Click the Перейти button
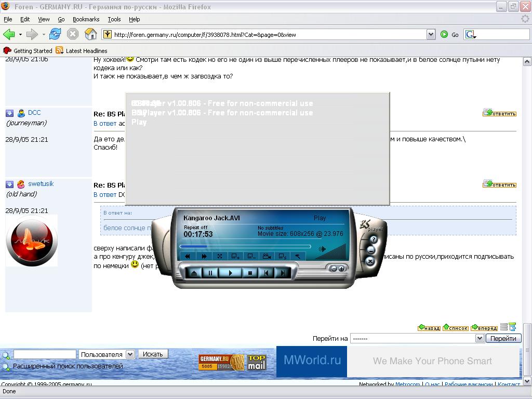The height and width of the screenshot is (399, 532). (503, 338)
